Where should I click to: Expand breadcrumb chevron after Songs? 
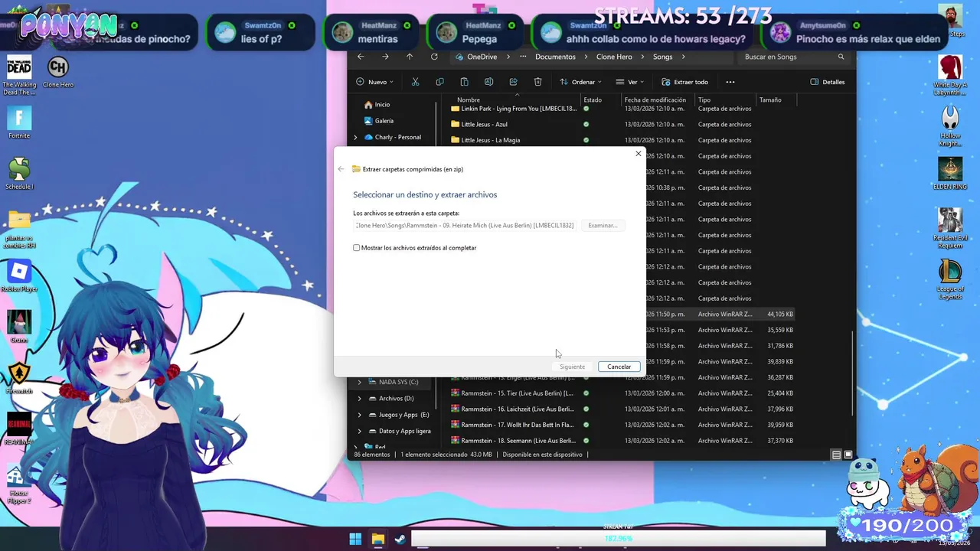683,57
